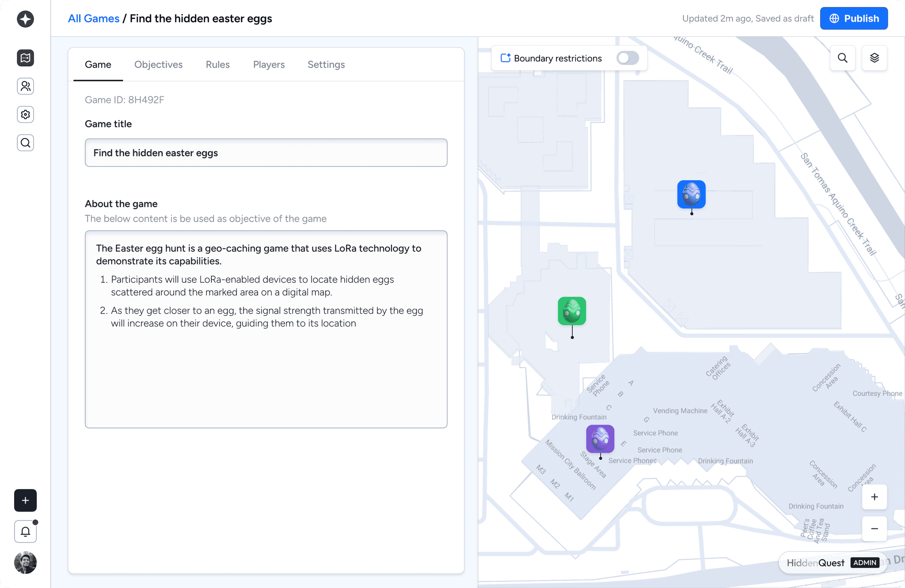Open the notifications bell
This screenshot has height=588, width=905.
pyautogui.click(x=25, y=531)
